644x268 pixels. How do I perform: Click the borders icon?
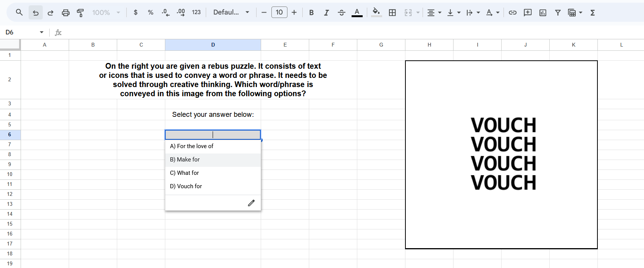pyautogui.click(x=392, y=13)
